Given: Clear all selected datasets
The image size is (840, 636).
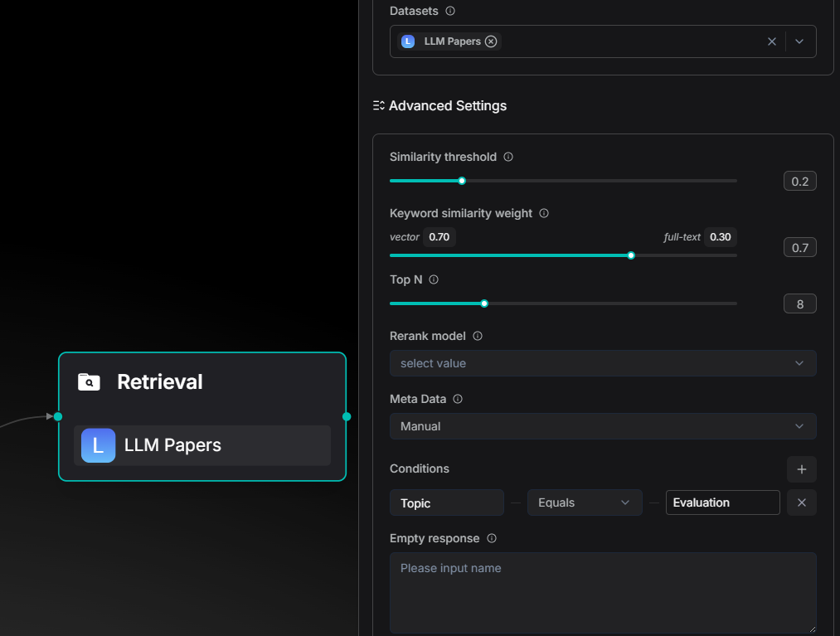Looking at the screenshot, I should click(772, 41).
